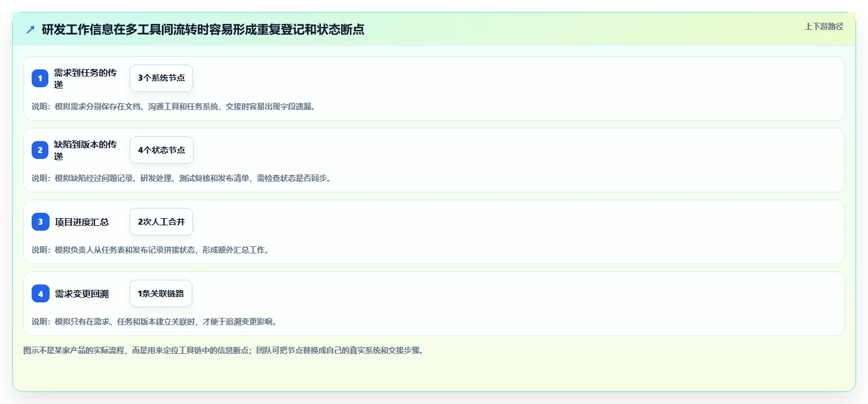
Task: Click the number 4 badge
Action: pos(40,293)
